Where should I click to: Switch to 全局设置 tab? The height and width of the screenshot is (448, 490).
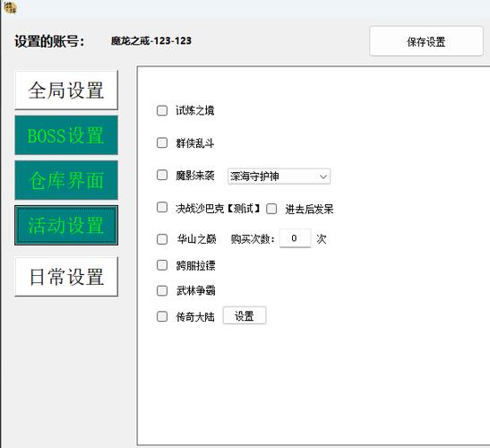click(x=66, y=90)
